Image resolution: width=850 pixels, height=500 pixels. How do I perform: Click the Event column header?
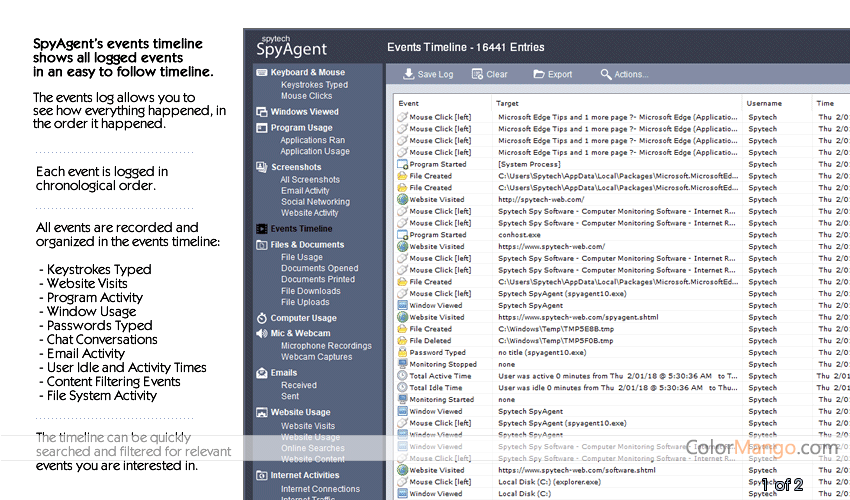(409, 103)
